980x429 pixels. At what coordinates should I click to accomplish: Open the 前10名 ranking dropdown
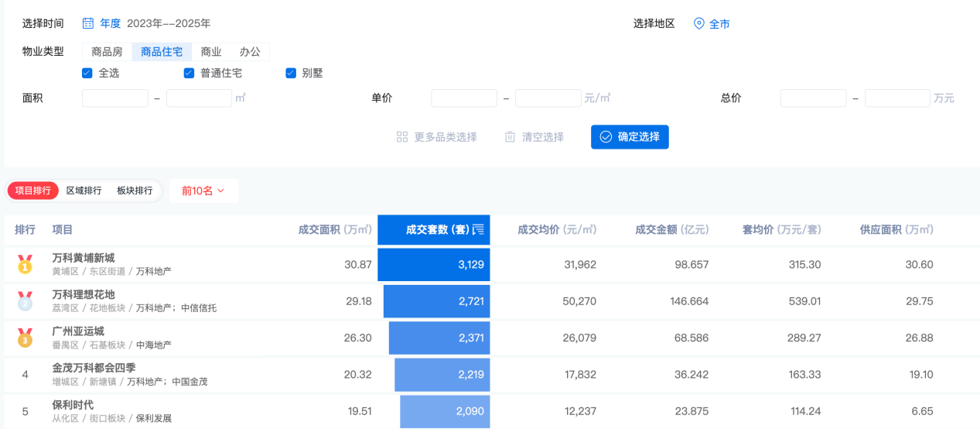tap(203, 190)
